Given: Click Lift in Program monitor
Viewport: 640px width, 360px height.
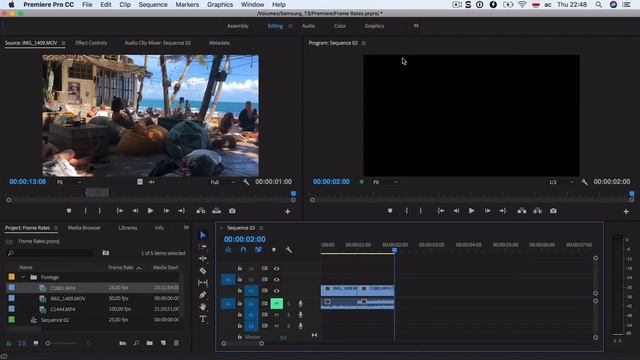Looking at the screenshot, I should 522,211.
